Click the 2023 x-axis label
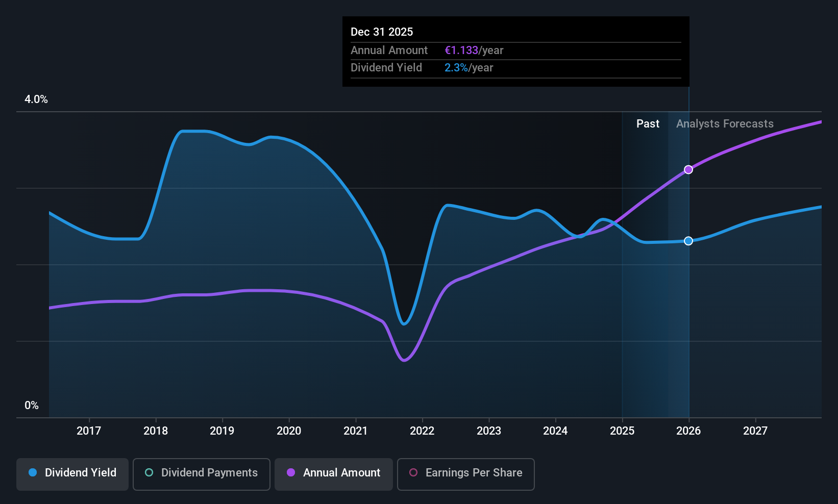The height and width of the screenshot is (504, 838). point(489,431)
